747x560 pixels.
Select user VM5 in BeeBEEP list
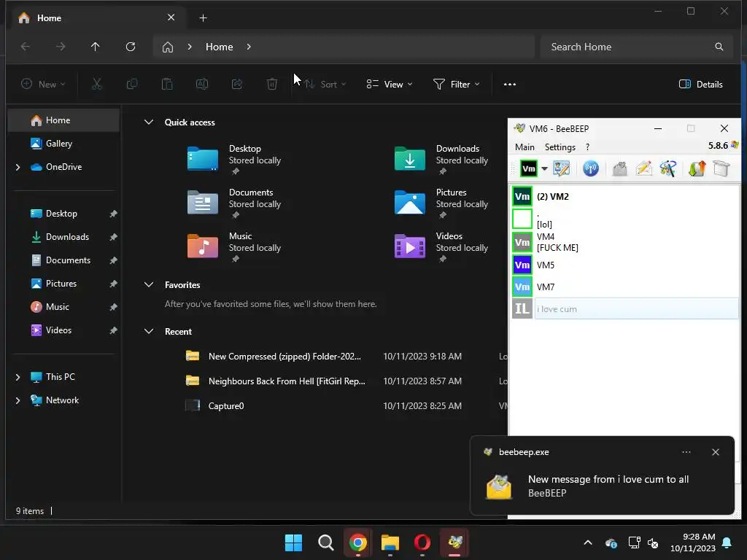coord(625,265)
